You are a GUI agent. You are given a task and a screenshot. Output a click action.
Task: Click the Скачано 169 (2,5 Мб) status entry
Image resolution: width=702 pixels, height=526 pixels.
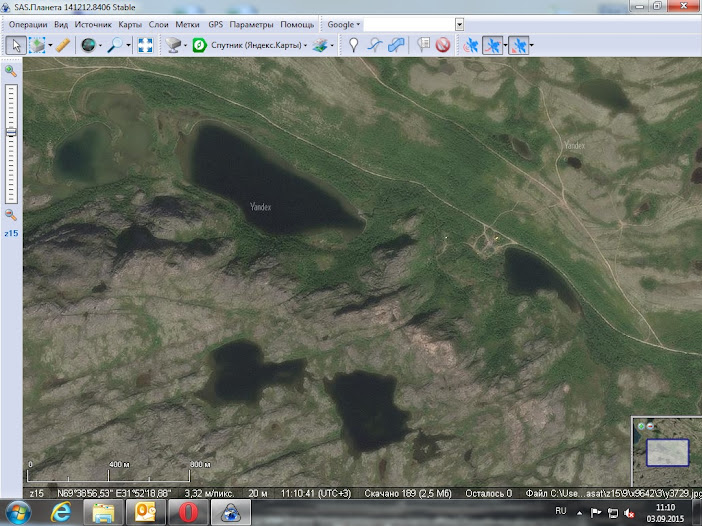[407, 493]
